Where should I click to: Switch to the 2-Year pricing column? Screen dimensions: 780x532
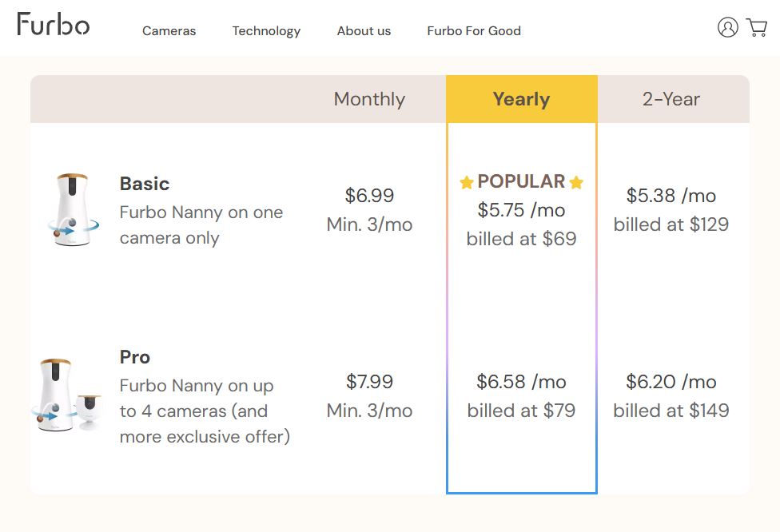point(672,99)
